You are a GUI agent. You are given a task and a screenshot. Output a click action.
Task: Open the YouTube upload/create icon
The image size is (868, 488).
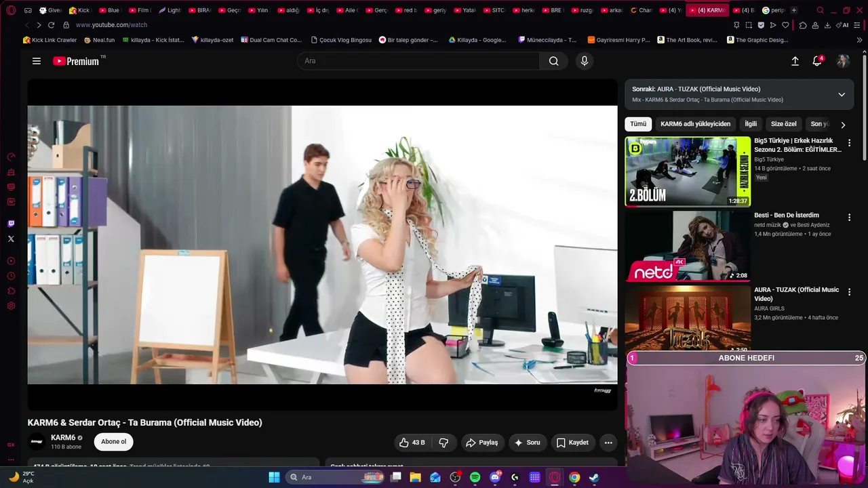click(795, 61)
